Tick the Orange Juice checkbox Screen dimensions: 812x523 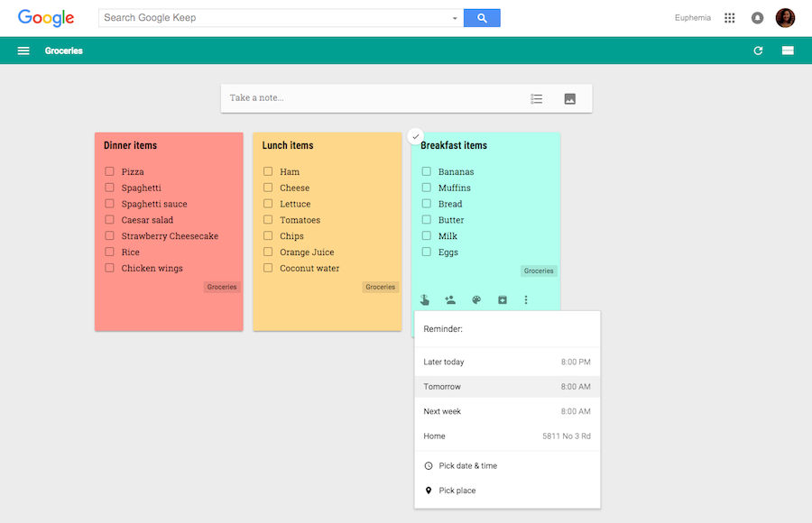[x=268, y=252]
